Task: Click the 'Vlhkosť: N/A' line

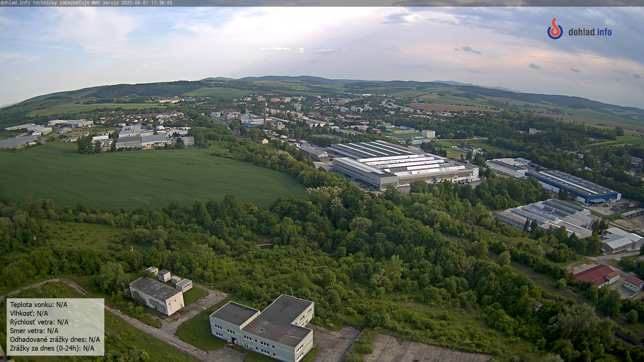Action: pyautogui.click(x=29, y=313)
